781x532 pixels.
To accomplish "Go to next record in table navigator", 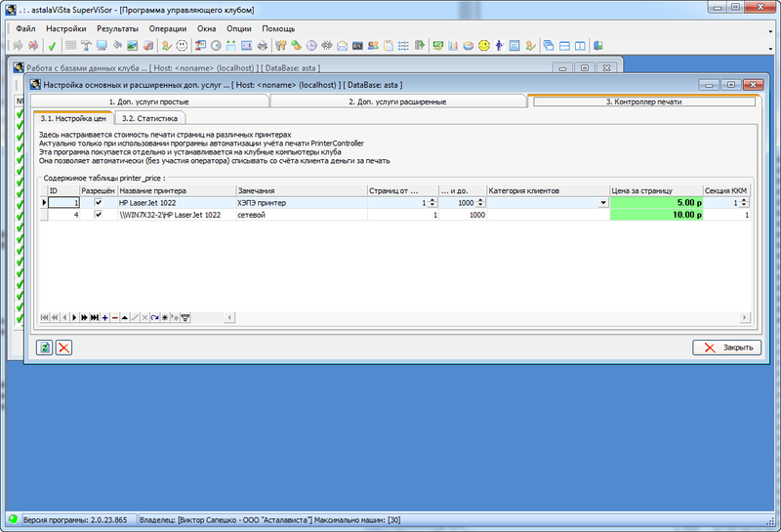I will point(75,318).
